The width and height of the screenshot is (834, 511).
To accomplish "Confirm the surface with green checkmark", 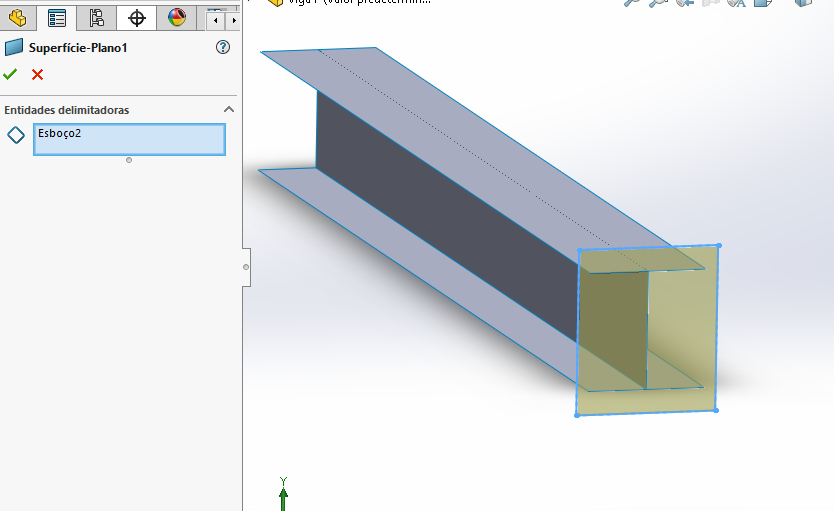I will pos(11,74).
